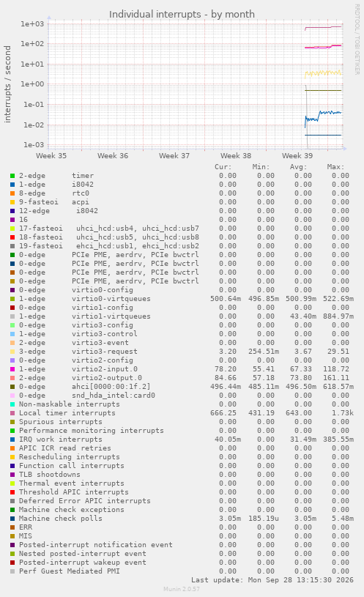Click the Max: column header
This screenshot has height=597, width=364.
[335, 167]
